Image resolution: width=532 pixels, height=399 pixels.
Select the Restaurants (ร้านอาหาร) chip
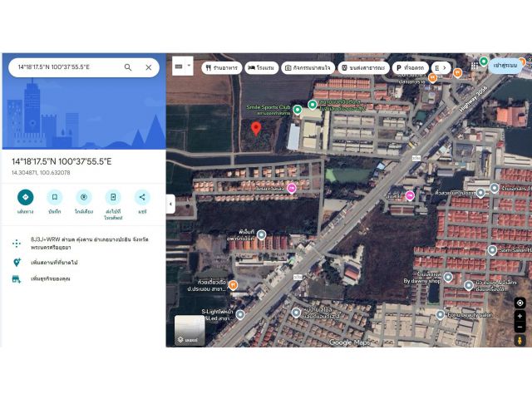[221, 67]
